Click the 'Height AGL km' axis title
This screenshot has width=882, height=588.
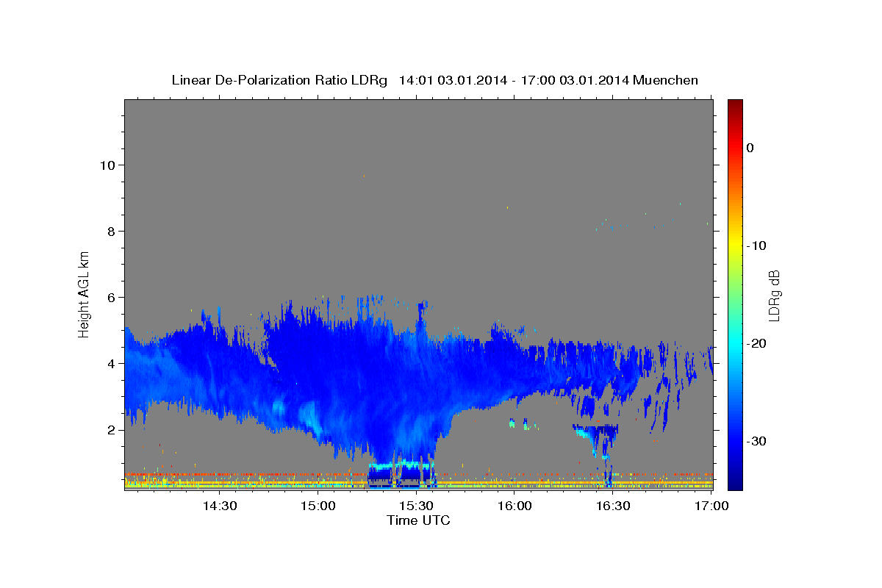click(x=85, y=293)
